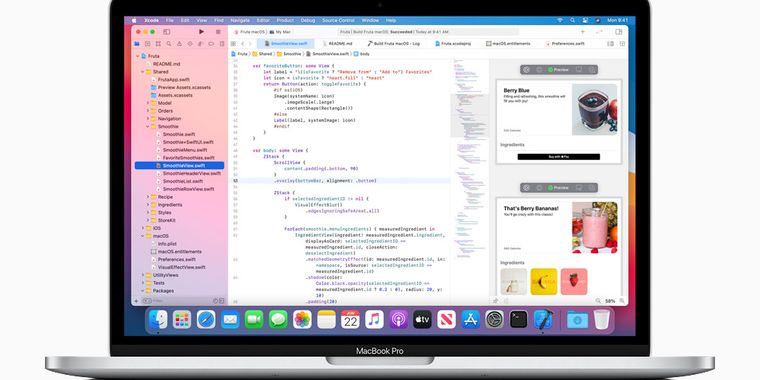Click the strawberry ingredient thumbnail
760x380 pixels.
(574, 282)
